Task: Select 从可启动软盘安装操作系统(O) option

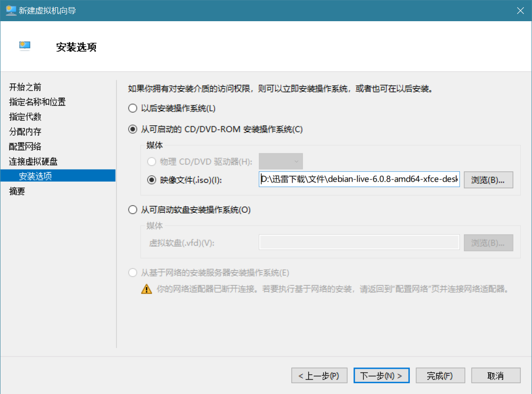Action: 133,210
